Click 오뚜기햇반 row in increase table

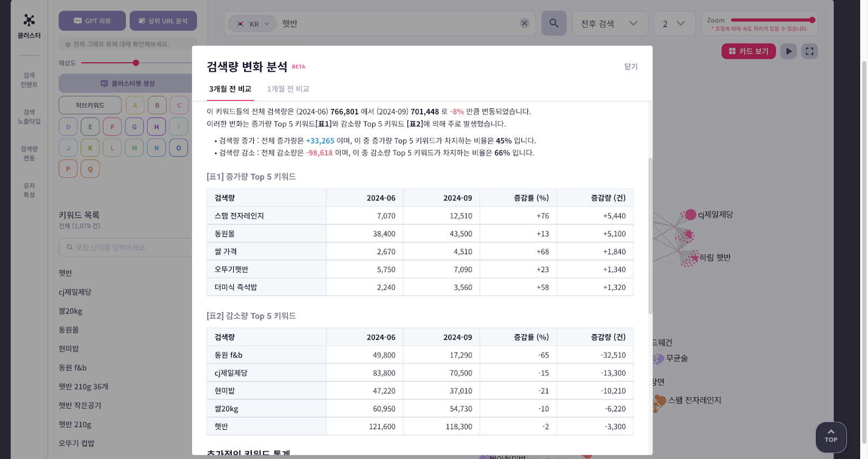pos(420,269)
